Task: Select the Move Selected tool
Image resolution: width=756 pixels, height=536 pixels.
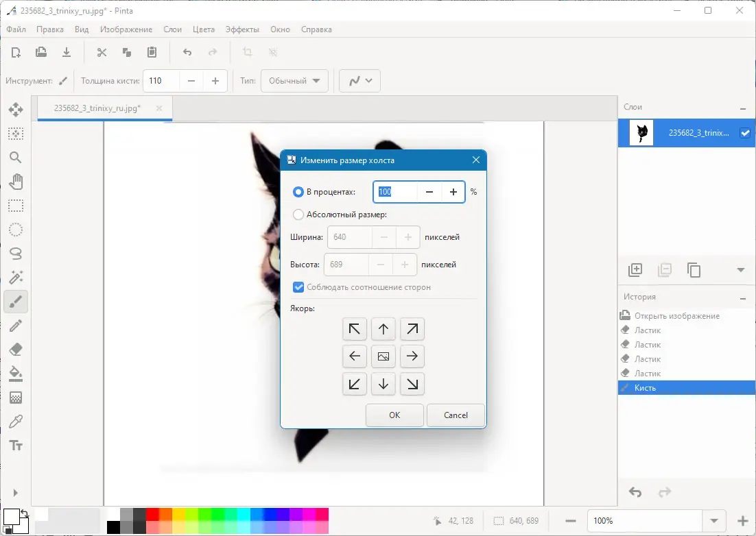Action: click(x=15, y=109)
